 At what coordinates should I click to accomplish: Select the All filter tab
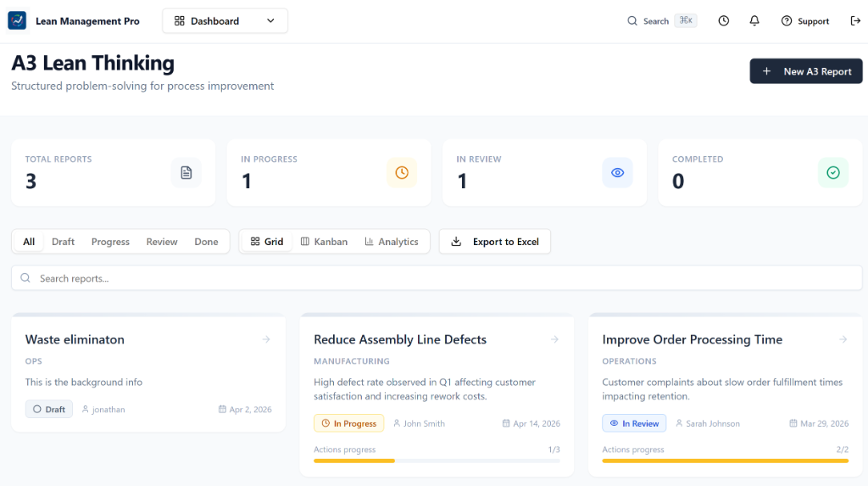click(x=29, y=242)
